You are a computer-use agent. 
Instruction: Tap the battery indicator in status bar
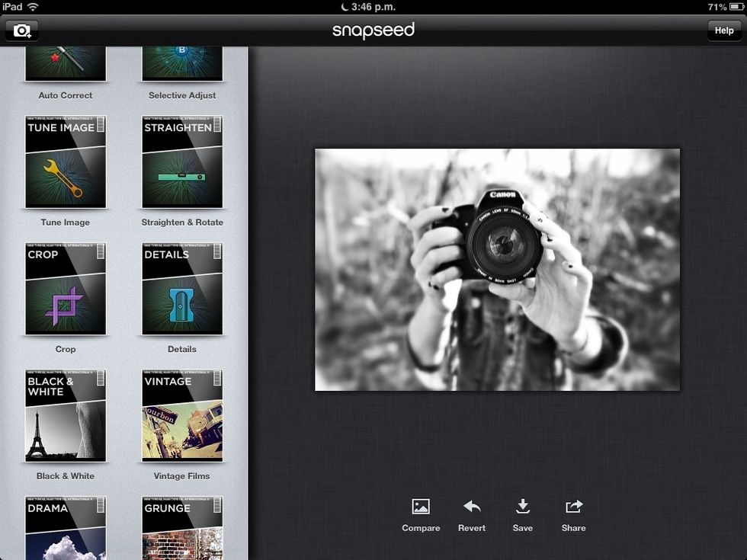[736, 7]
